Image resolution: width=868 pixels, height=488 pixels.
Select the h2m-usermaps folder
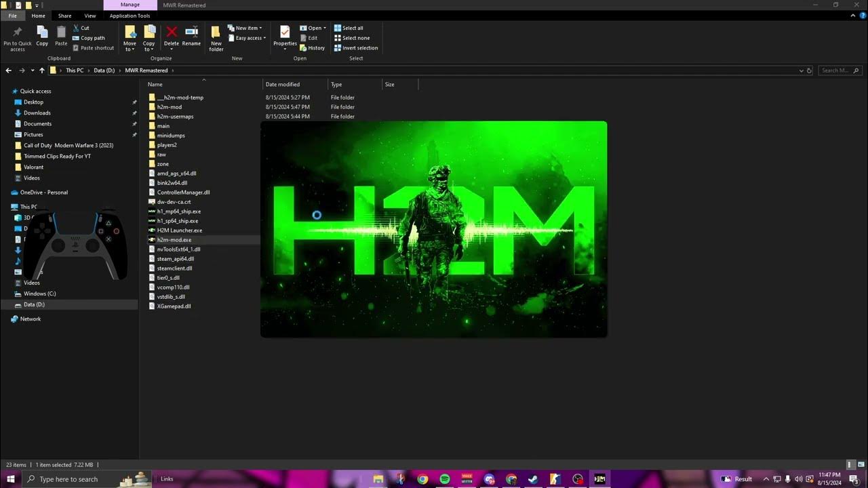coord(175,117)
